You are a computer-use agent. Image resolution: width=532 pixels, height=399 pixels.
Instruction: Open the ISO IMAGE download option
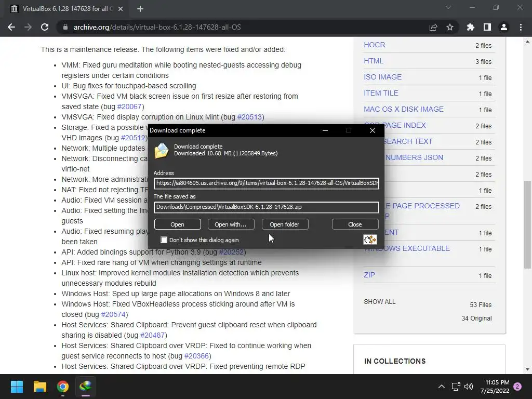pos(383,77)
